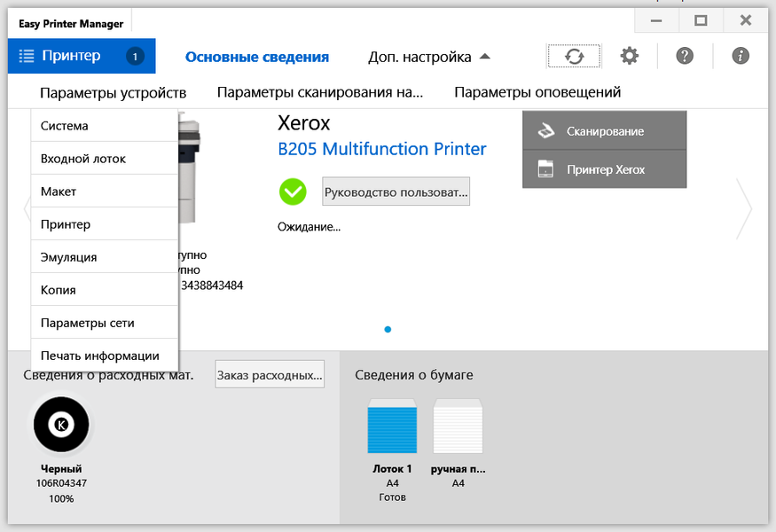
Task: Click the 100% toner level text
Action: point(61,498)
